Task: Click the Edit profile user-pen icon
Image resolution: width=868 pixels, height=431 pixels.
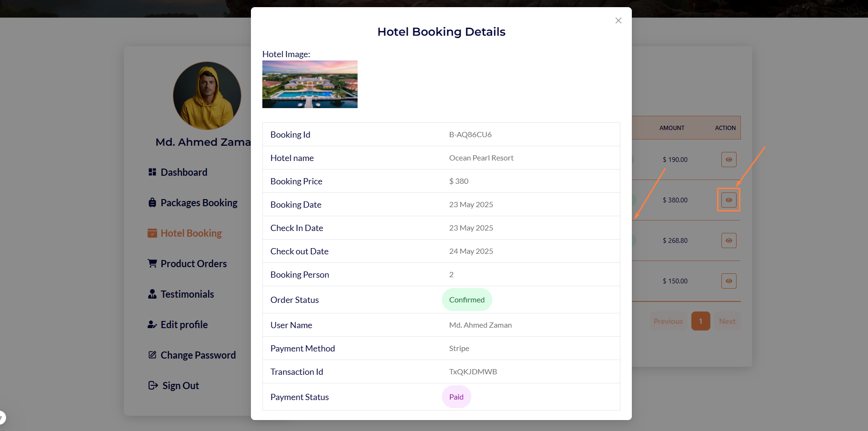Action: (x=152, y=324)
